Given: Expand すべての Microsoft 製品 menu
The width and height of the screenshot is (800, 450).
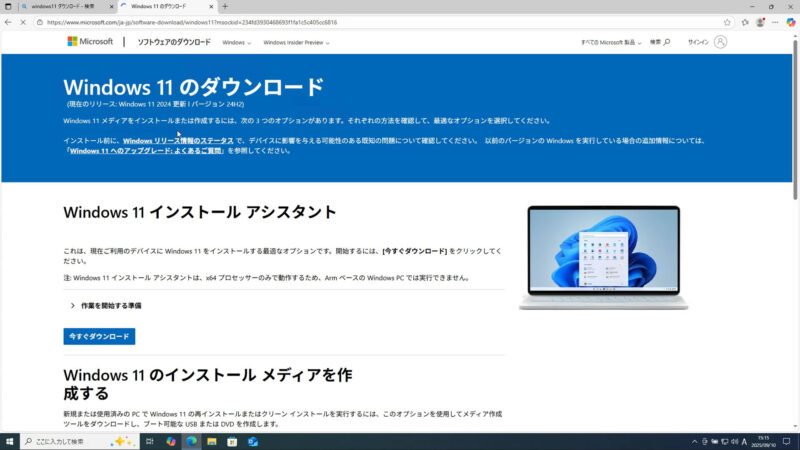Looking at the screenshot, I should (x=611, y=43).
